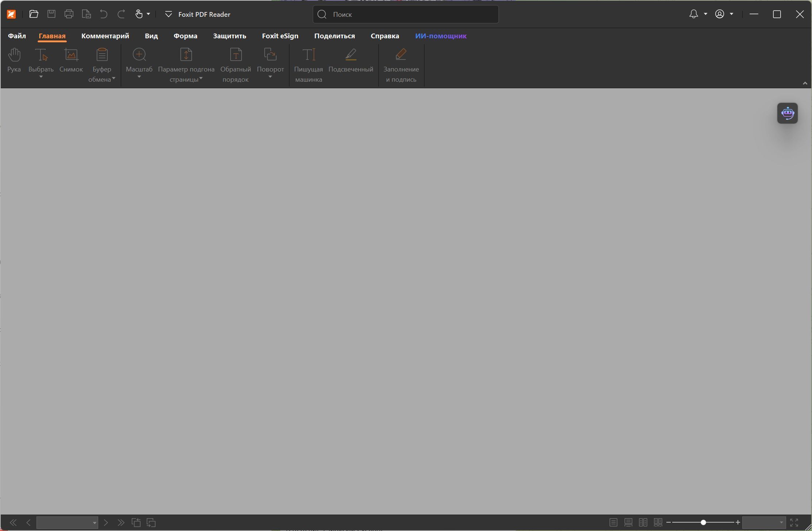Click the Redo arrow icon
Image resolution: width=812 pixels, height=531 pixels.
[x=121, y=14]
